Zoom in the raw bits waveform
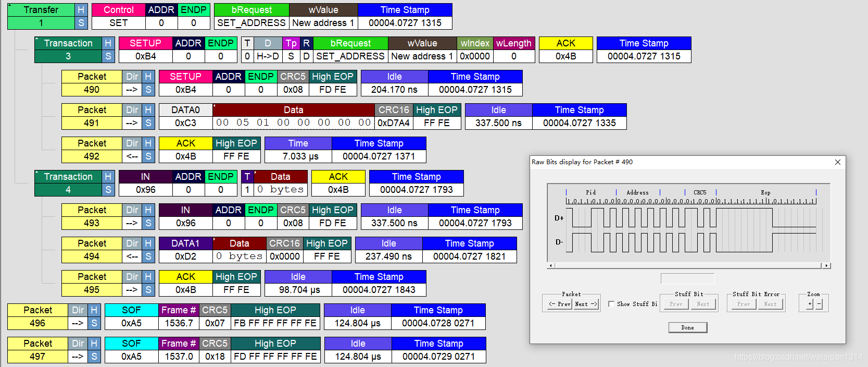The image size is (868, 367). tap(810, 304)
